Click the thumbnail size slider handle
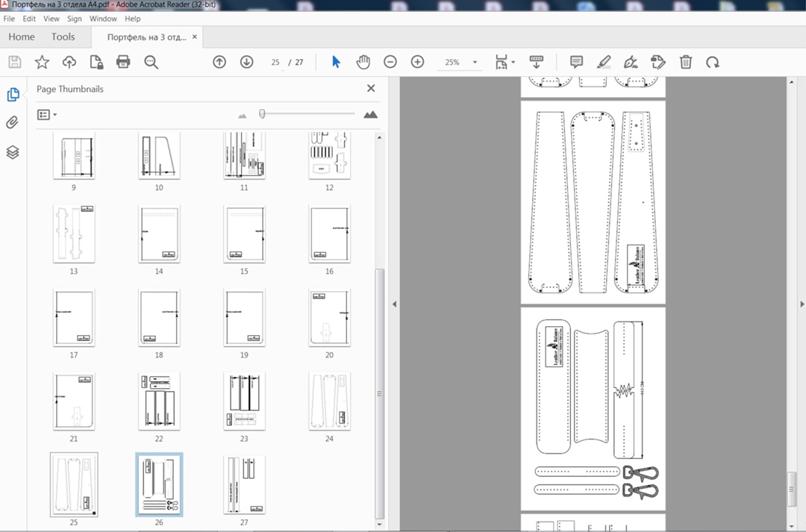806x532 pixels. pyautogui.click(x=262, y=113)
